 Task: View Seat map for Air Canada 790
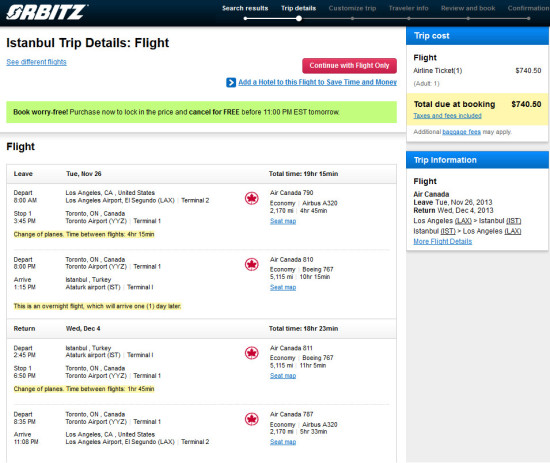point(283,221)
